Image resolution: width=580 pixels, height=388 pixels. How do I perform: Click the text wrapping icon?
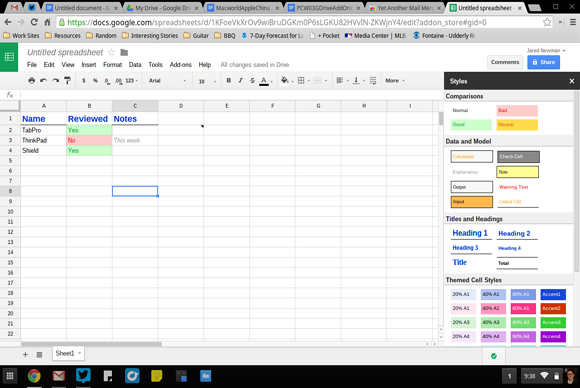click(373, 80)
